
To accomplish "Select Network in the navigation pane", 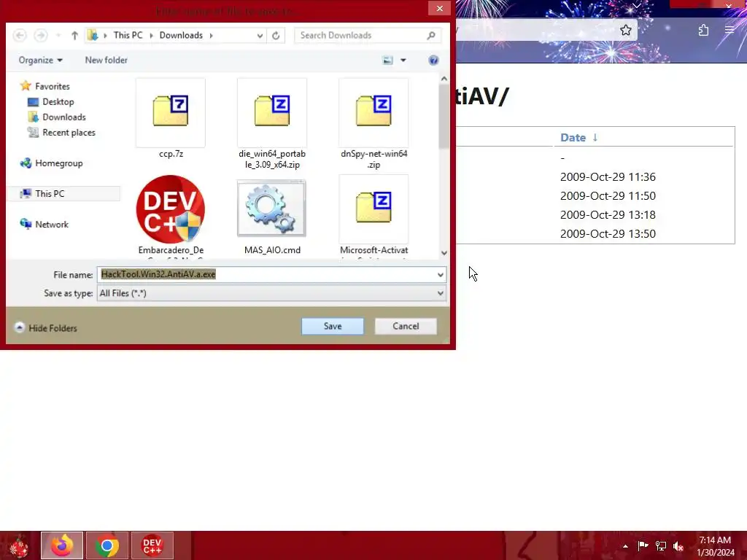I will 52,224.
